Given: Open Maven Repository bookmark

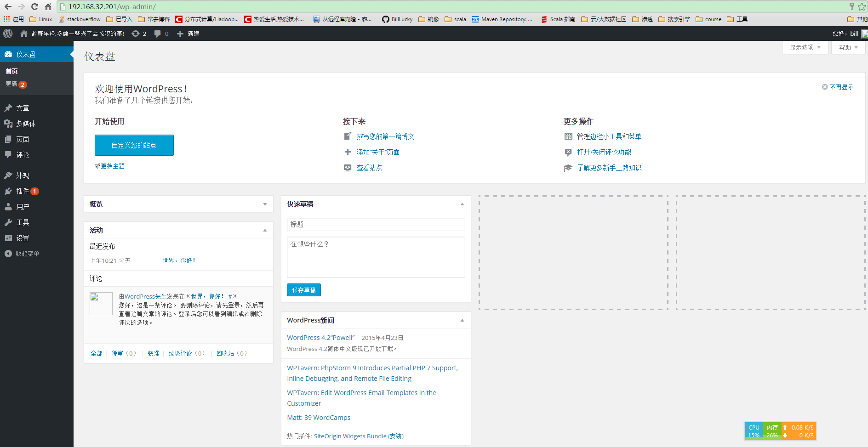Looking at the screenshot, I should click(x=502, y=19).
